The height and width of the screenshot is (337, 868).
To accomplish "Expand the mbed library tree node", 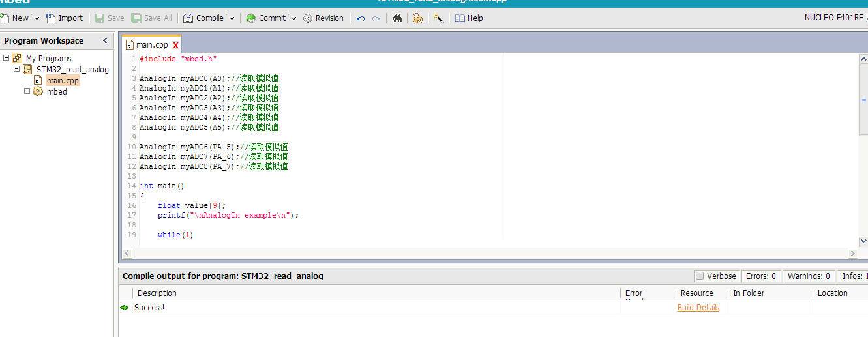I will point(27,91).
